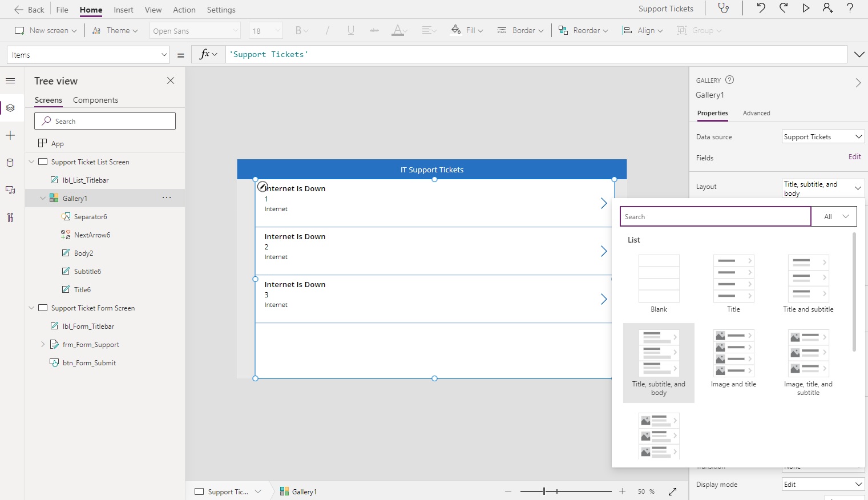Viewport: 868px width, 500px height.
Task: Open the Reorder tool
Action: (x=583, y=30)
